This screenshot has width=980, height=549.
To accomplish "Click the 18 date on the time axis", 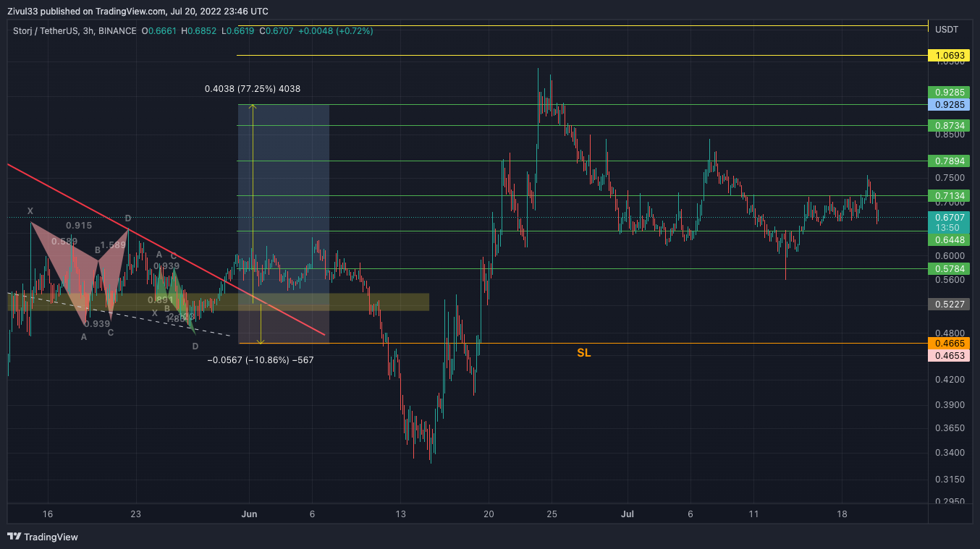I will (x=842, y=514).
